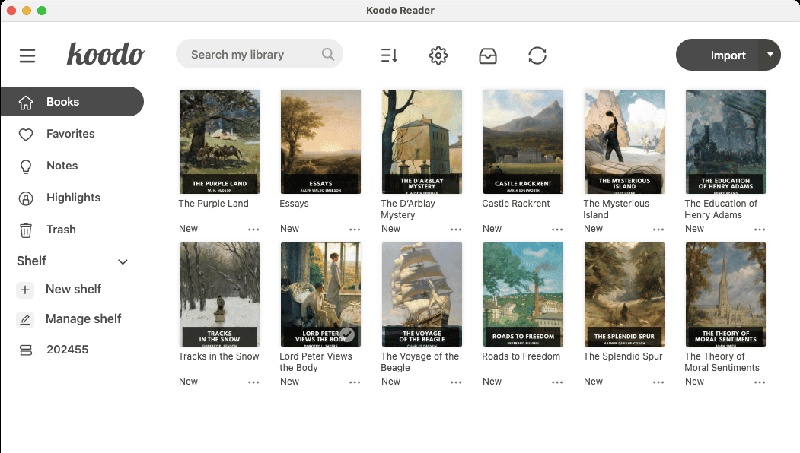800x453 pixels.
Task: Open the Highlights section
Action: 73,197
